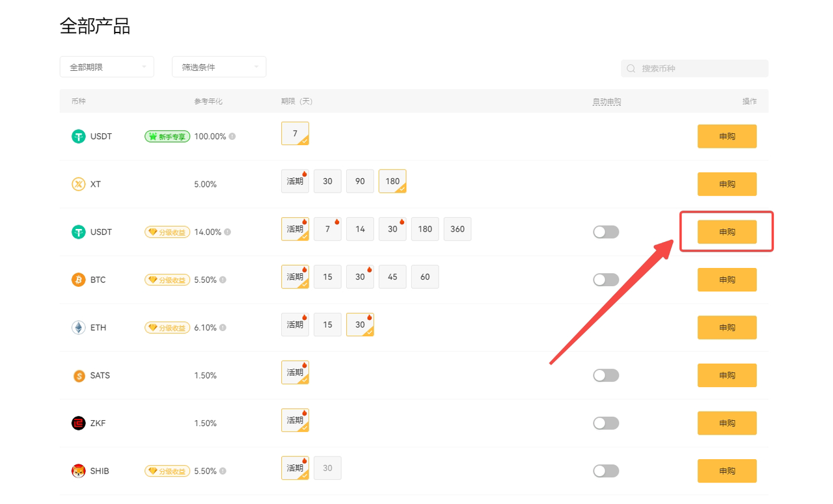Select 活期 term in XT row
The image size is (833, 504).
click(x=295, y=181)
